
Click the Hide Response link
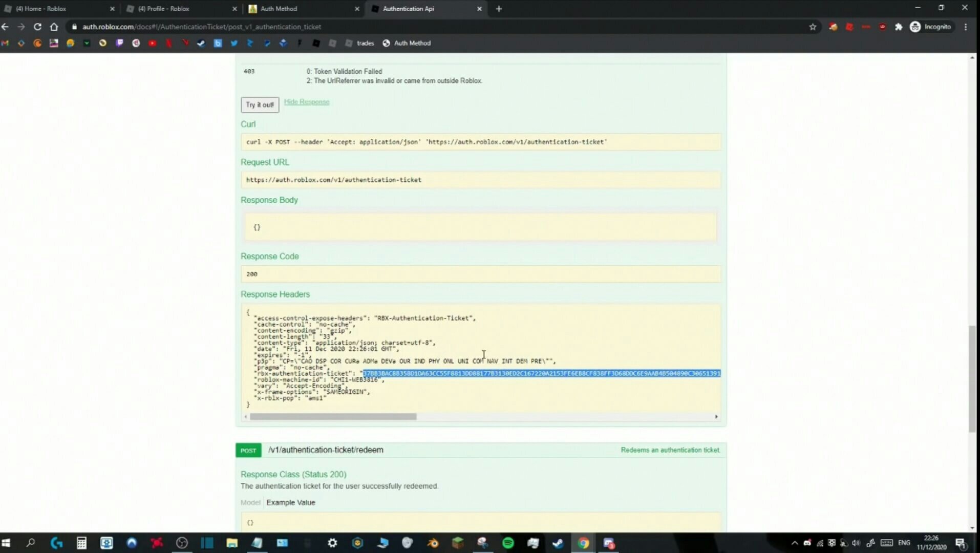(x=306, y=102)
